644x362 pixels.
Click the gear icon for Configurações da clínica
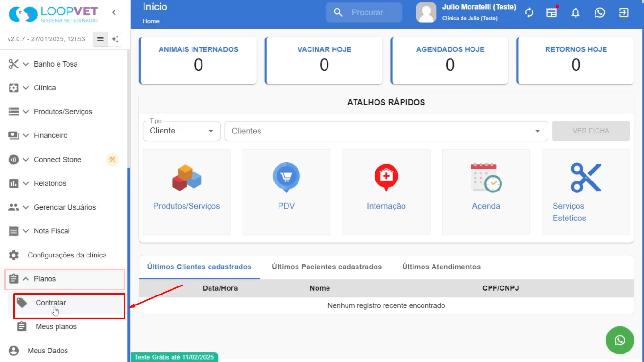coord(14,255)
